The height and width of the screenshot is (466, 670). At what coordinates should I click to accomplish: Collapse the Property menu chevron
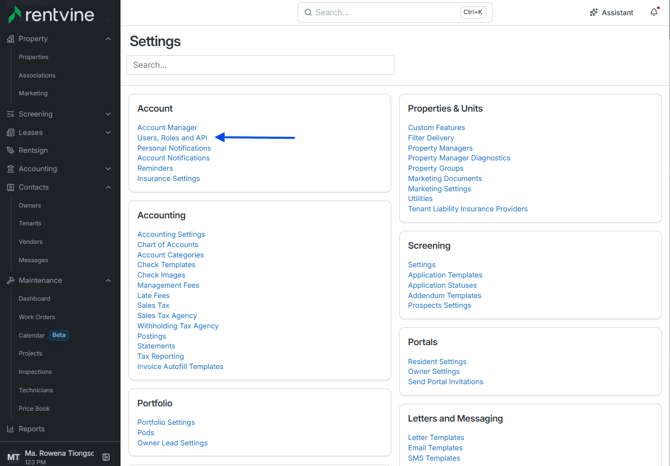pos(108,39)
